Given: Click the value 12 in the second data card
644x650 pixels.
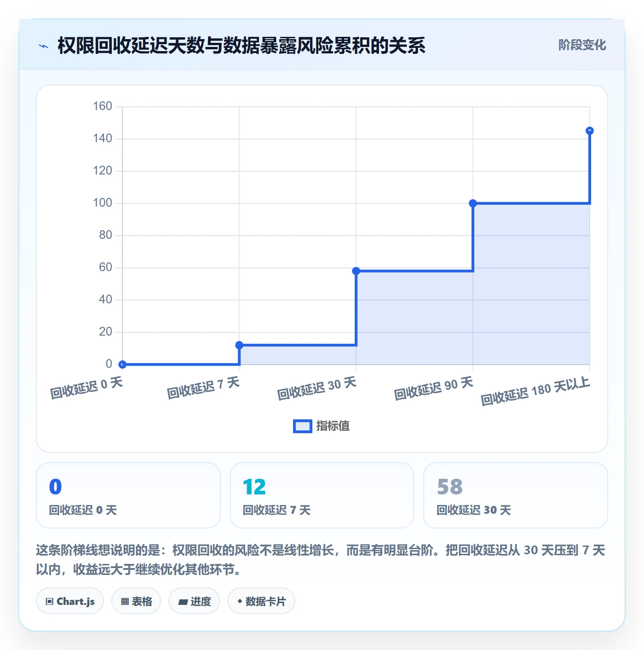Looking at the screenshot, I should 254,487.
